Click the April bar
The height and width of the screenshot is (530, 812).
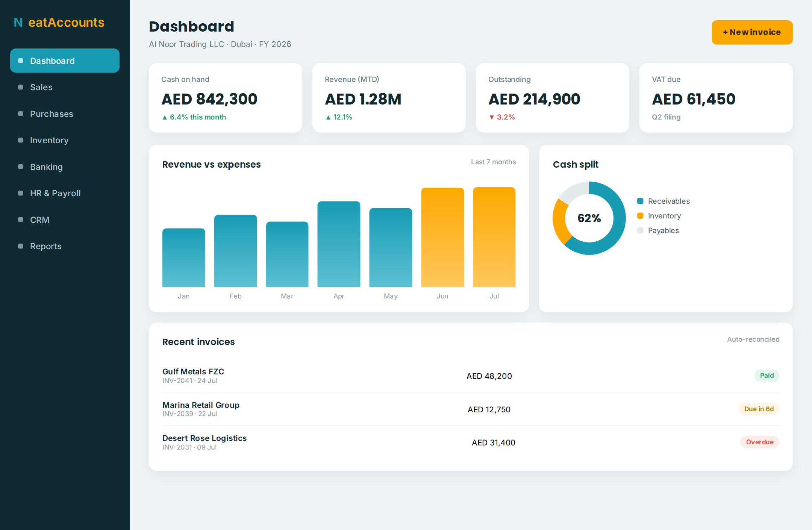pos(339,244)
